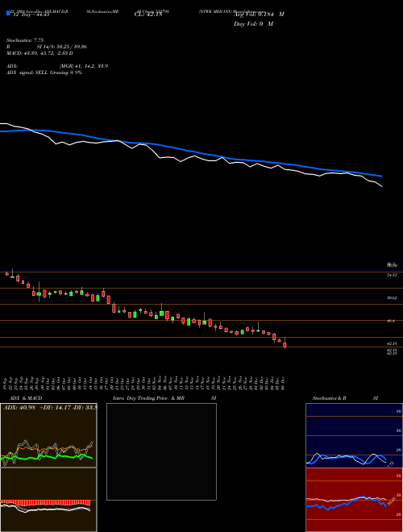Click the 'ADX signal: SELL Growing @ 9%' text

pyautogui.click(x=44, y=73)
